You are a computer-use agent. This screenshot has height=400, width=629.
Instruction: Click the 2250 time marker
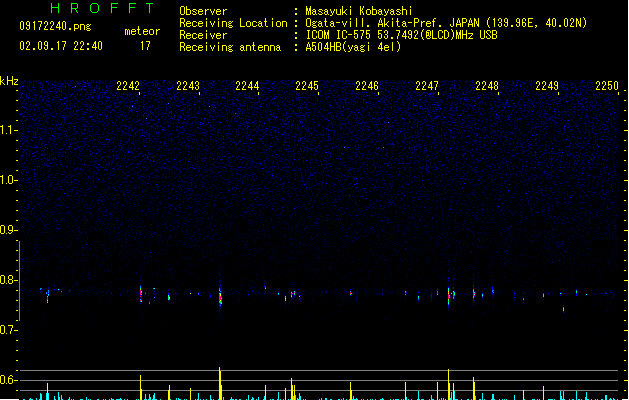point(607,86)
